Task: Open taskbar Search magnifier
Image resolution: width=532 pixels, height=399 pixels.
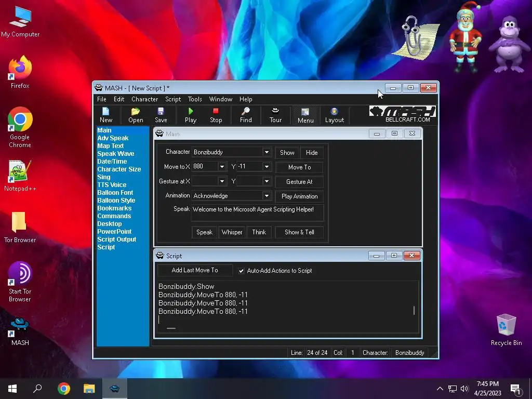Action: (x=37, y=389)
